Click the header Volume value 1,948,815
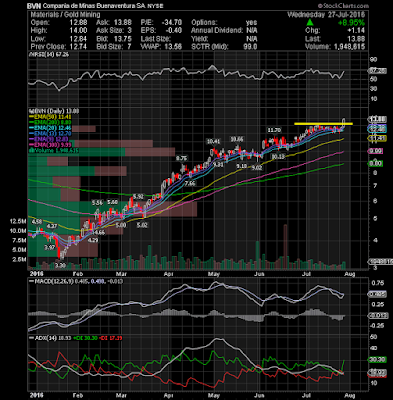393x400 pixels. pos(349,46)
